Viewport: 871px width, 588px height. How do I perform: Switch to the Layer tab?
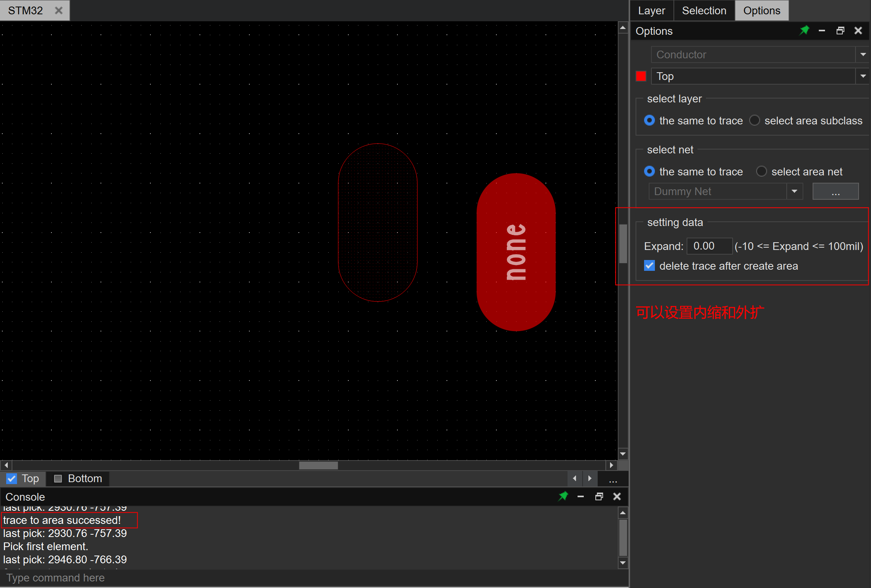[651, 10]
